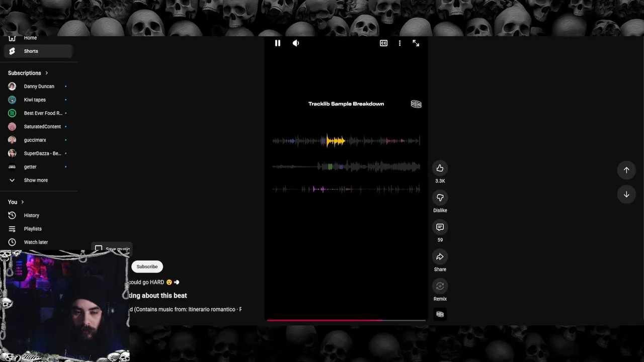
Task: Remix this Short
Action: coord(440,286)
